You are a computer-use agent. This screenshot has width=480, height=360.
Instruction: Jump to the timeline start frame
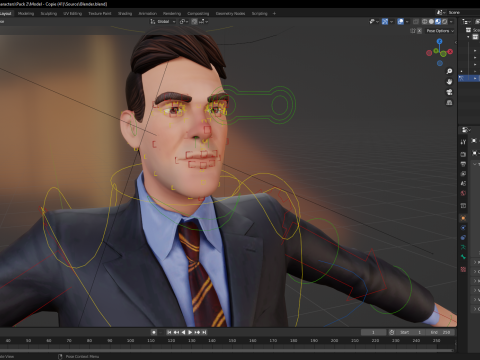(x=169, y=332)
